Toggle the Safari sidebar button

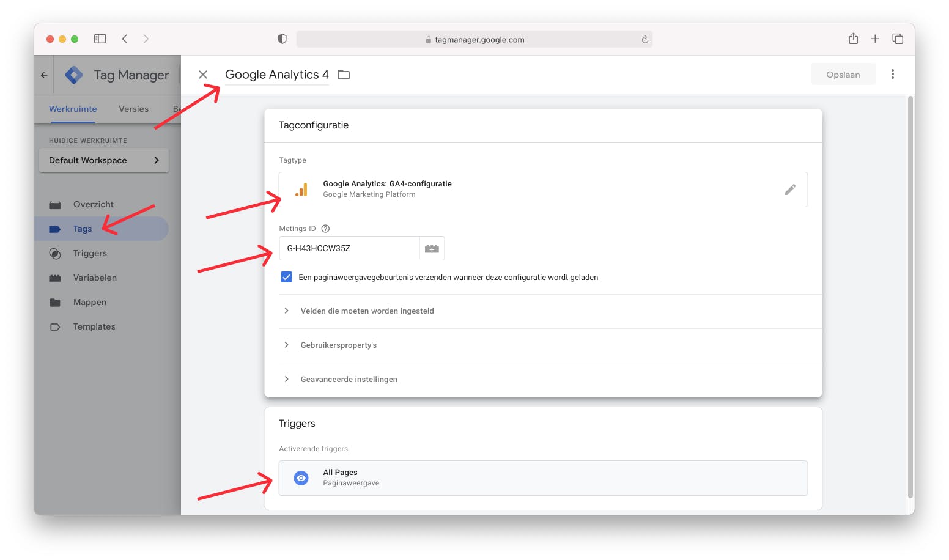100,39
